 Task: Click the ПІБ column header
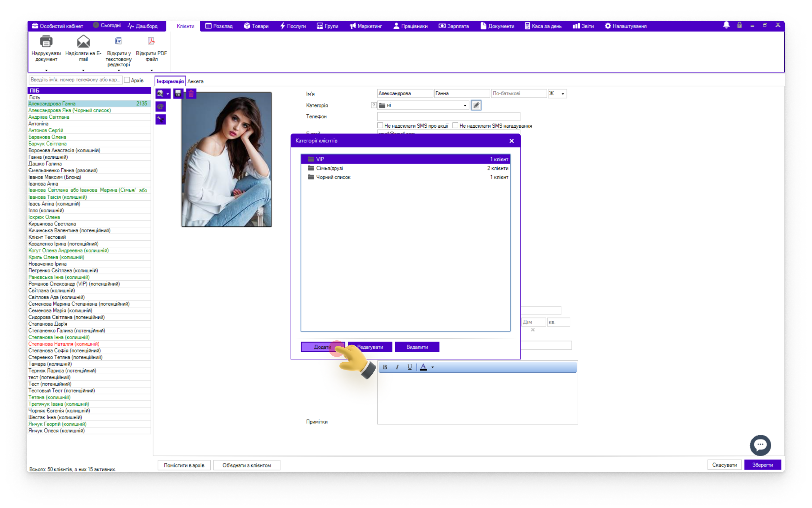(x=89, y=90)
